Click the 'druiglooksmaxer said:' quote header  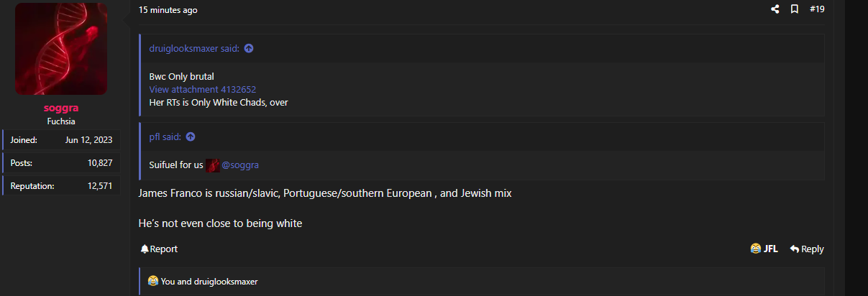tap(194, 49)
